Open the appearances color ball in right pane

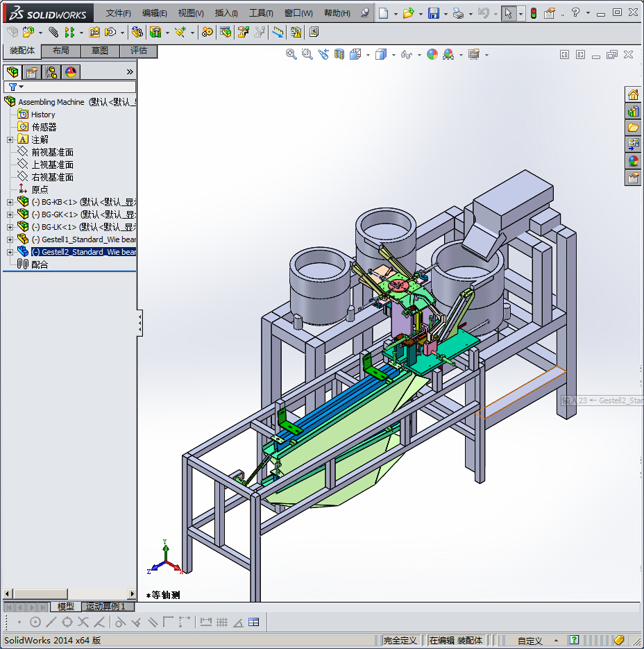click(633, 161)
